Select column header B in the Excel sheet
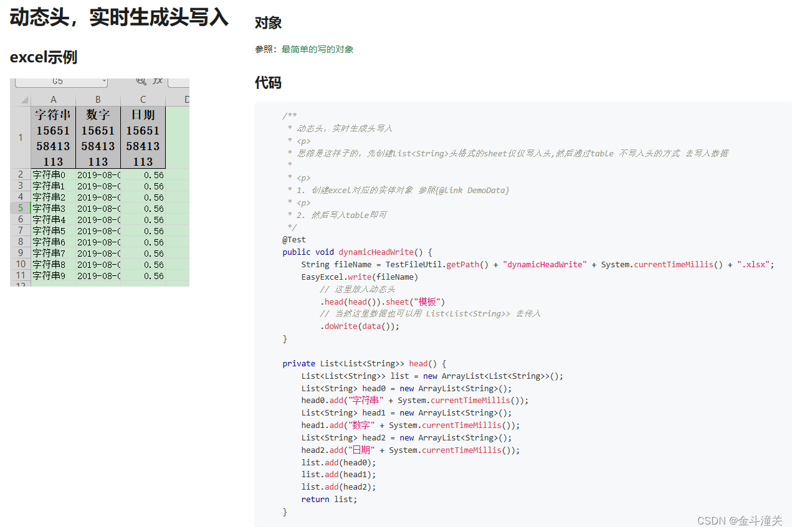This screenshot has width=792, height=532. pos(98,99)
